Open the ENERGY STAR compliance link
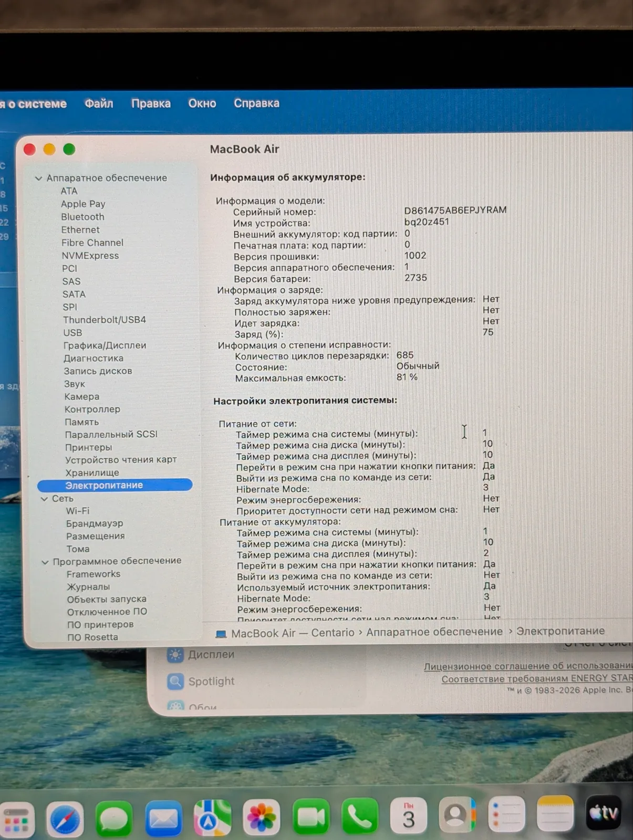The height and width of the screenshot is (840, 633). (x=537, y=678)
